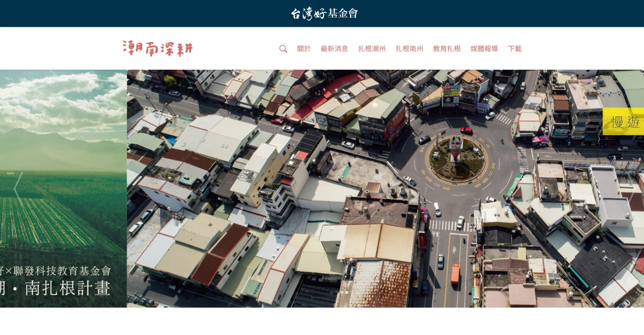Screen dimensions: 644x335
Task: Expand the 教育扎根 navigation menu
Action: (x=447, y=49)
